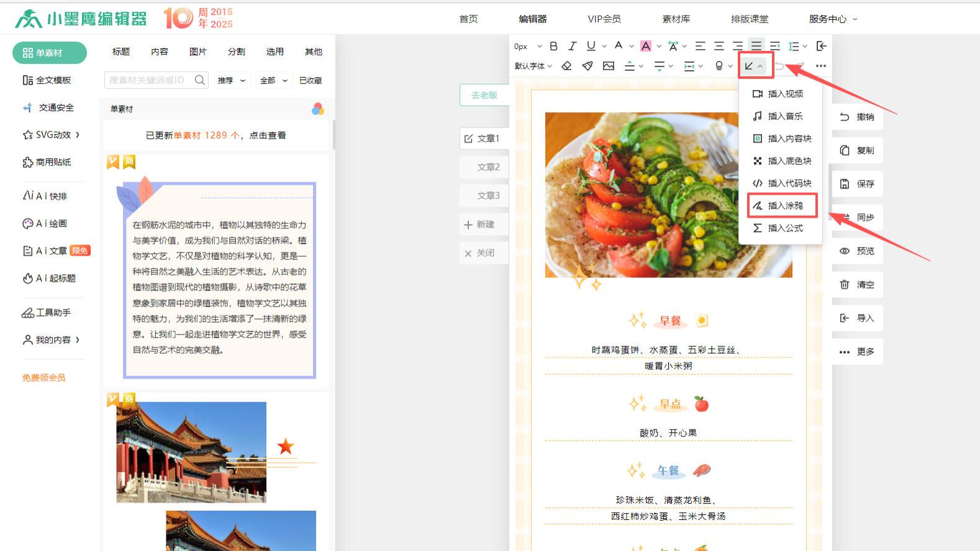Click 已收藏 filter
The height and width of the screenshot is (551, 980).
(x=311, y=81)
